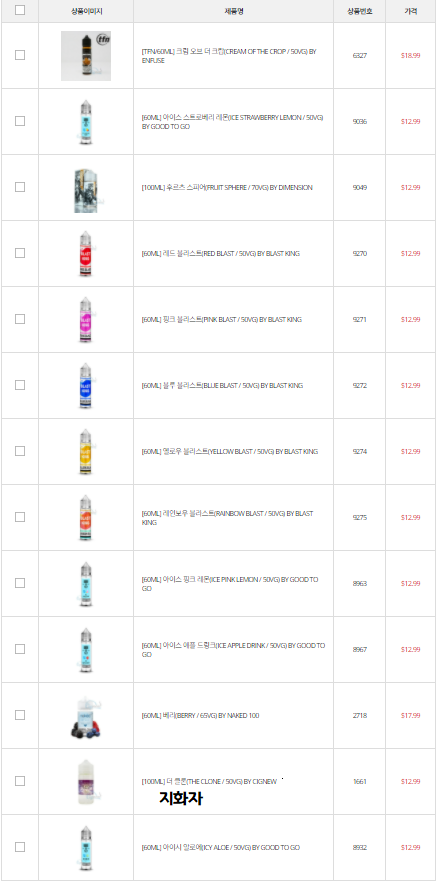
Task: Click the price column header
Action: coord(411,11)
